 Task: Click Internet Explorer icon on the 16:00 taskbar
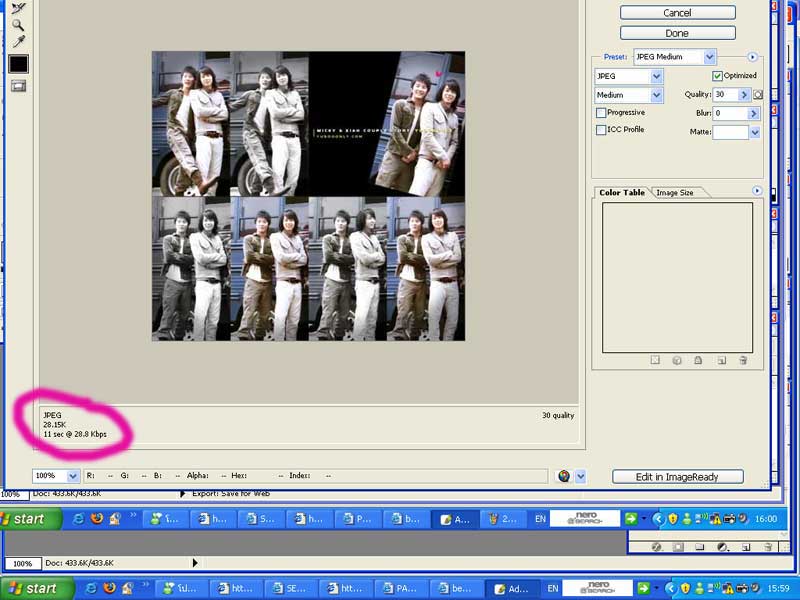(79, 519)
